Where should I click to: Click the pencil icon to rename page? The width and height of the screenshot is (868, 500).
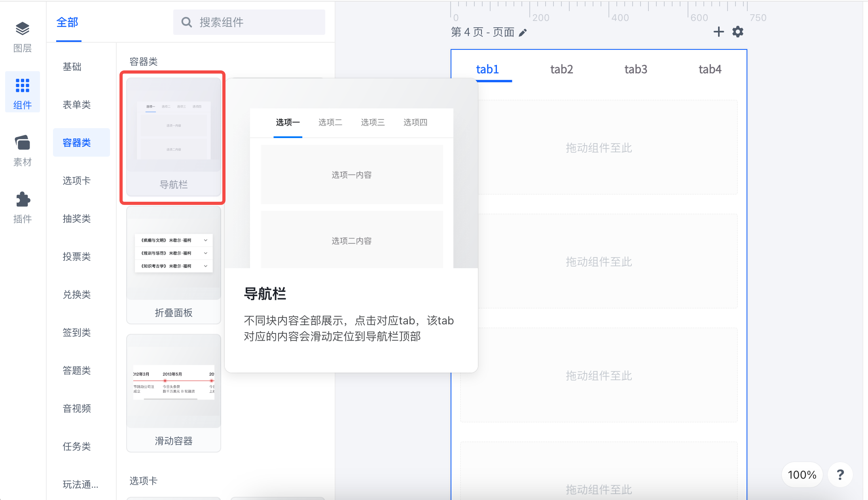(x=523, y=32)
